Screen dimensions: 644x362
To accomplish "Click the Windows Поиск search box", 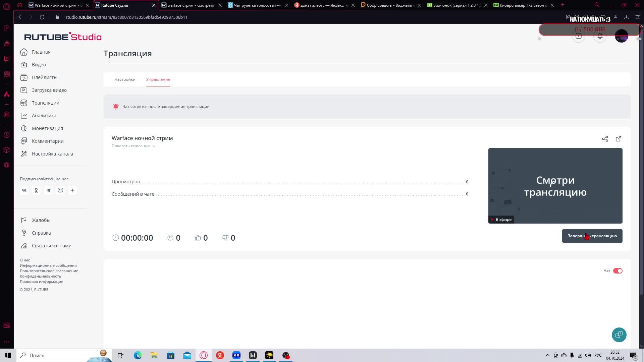I will tap(64, 355).
